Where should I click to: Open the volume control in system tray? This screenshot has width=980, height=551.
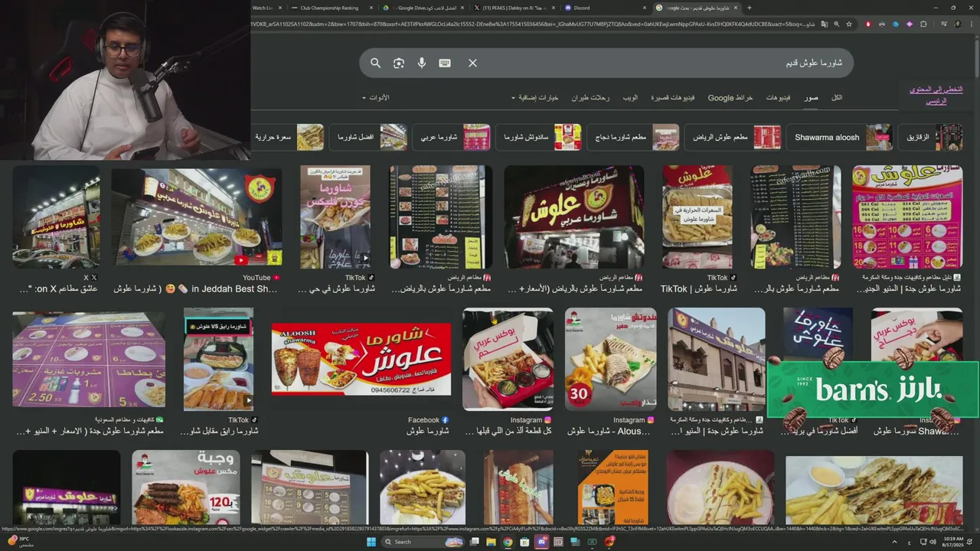931,542
